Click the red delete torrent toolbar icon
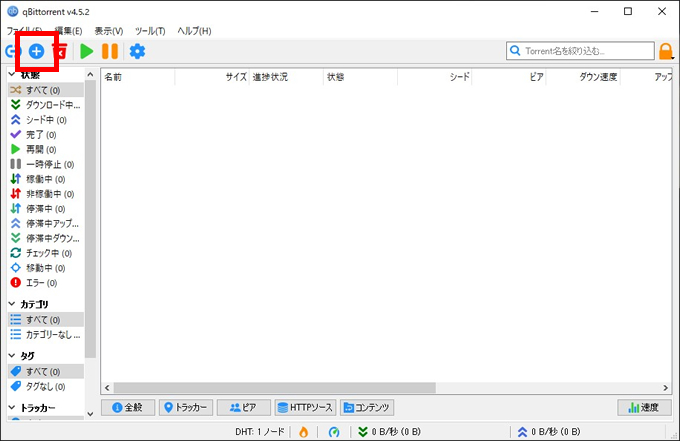The width and height of the screenshot is (680, 441). 60,51
